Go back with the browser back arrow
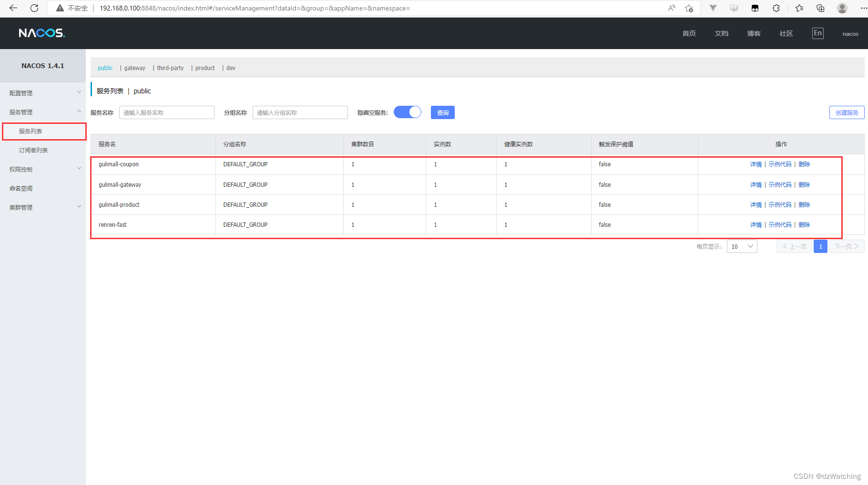Screen dimensions: 868x485 [13, 8]
